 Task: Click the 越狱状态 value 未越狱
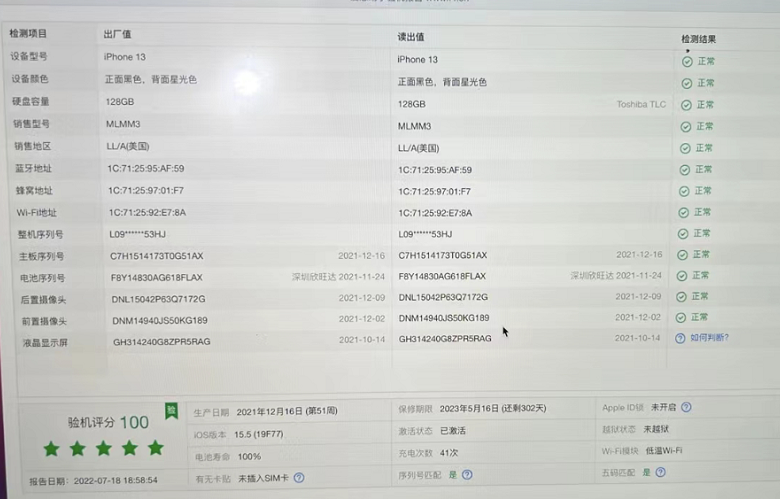tap(656, 429)
